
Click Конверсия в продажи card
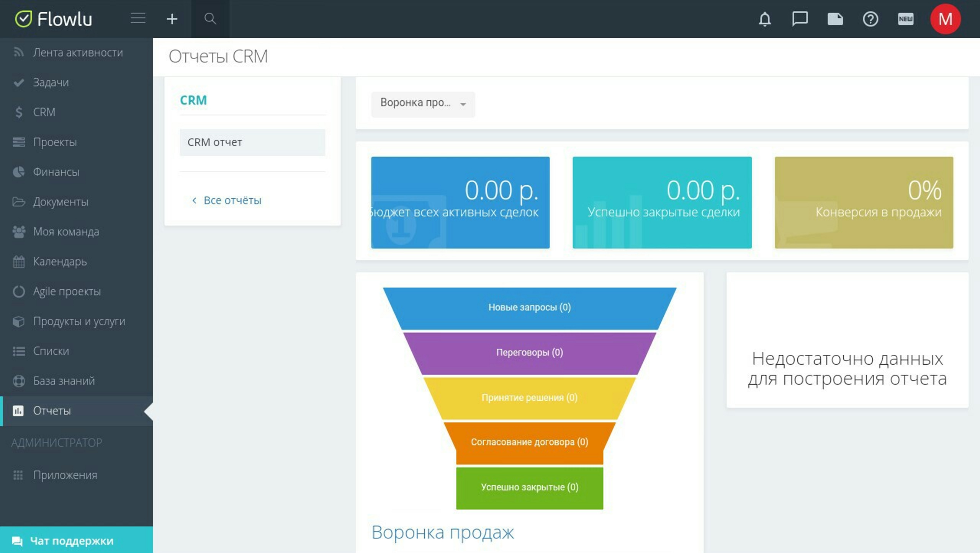tap(864, 202)
